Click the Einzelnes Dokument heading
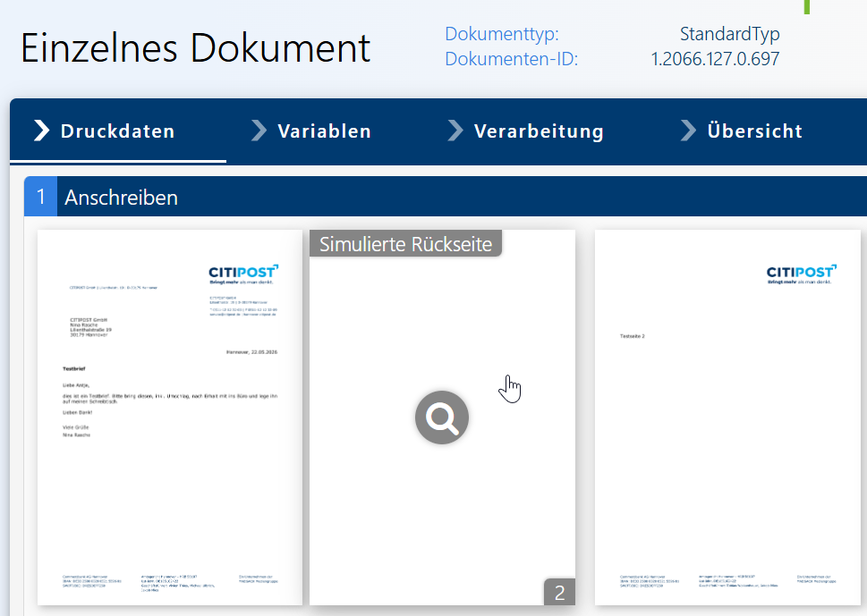 point(196,47)
